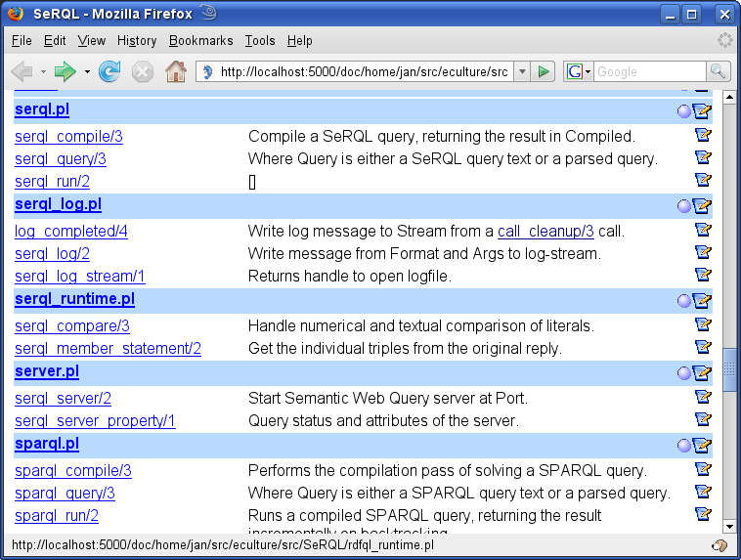Viewport: 741px width, 560px height.
Task: Edit source of serql_log/2
Action: (703, 252)
